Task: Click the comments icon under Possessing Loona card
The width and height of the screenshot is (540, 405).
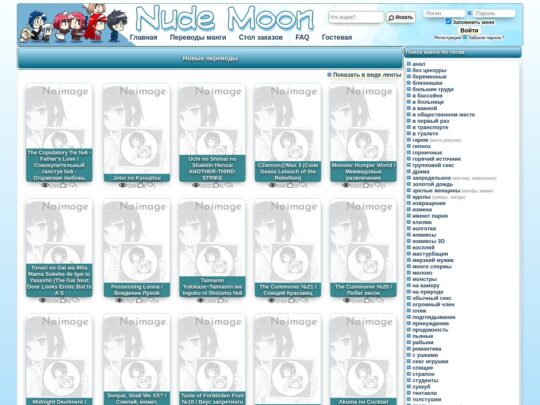Action: 151,300
